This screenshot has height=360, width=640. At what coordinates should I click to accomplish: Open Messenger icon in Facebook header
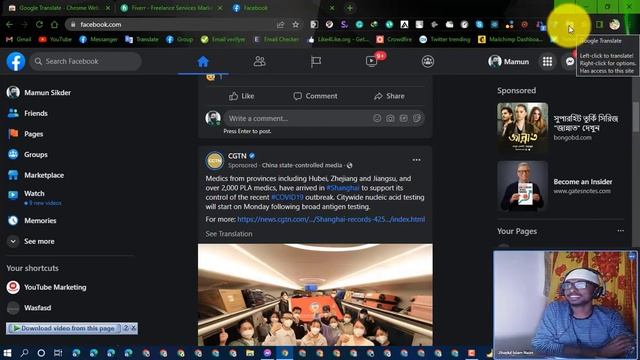coord(570,62)
